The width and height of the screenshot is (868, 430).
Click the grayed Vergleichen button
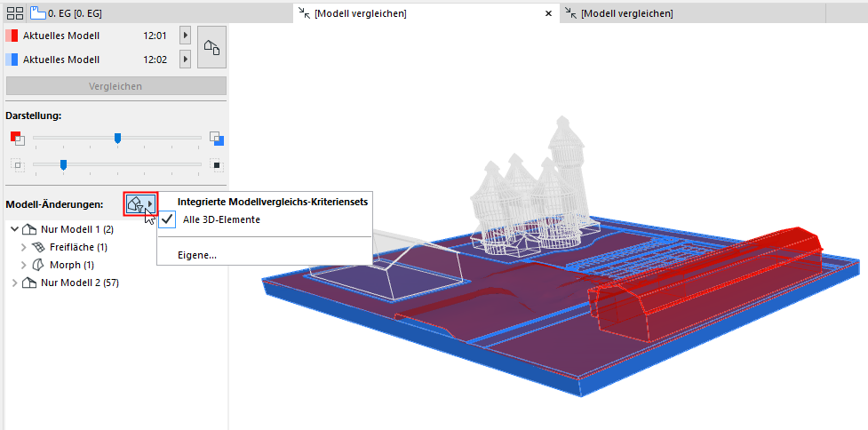click(116, 86)
